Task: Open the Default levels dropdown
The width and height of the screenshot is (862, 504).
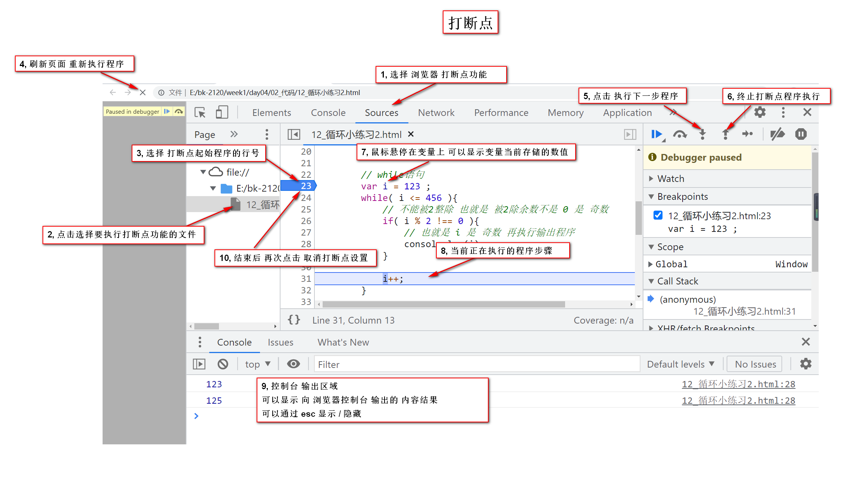Action: (x=680, y=364)
